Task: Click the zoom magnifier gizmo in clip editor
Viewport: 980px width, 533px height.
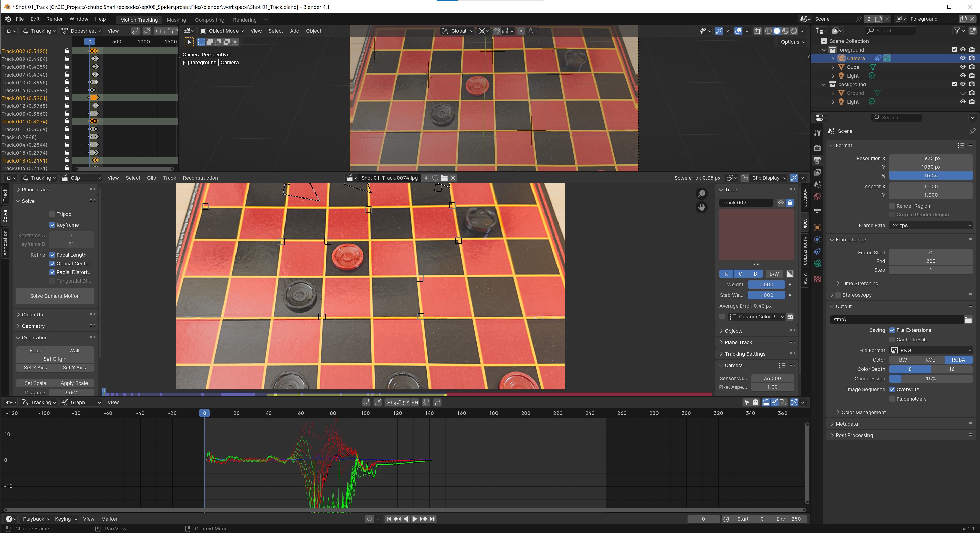Action: pos(702,194)
